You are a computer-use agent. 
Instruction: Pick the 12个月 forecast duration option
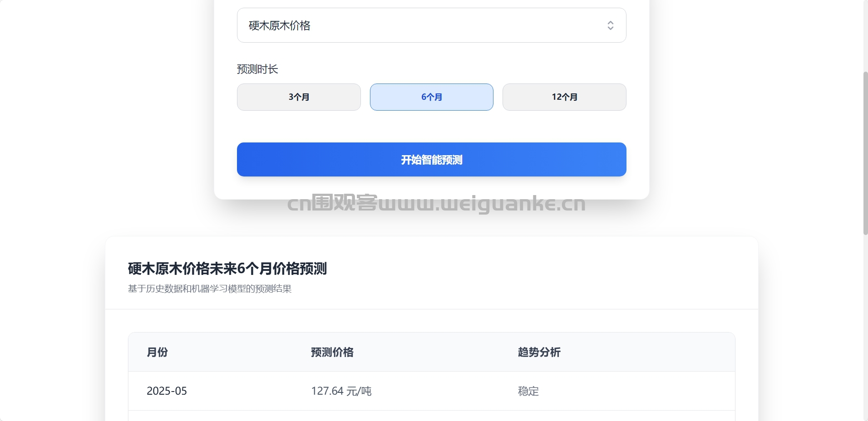tap(564, 97)
